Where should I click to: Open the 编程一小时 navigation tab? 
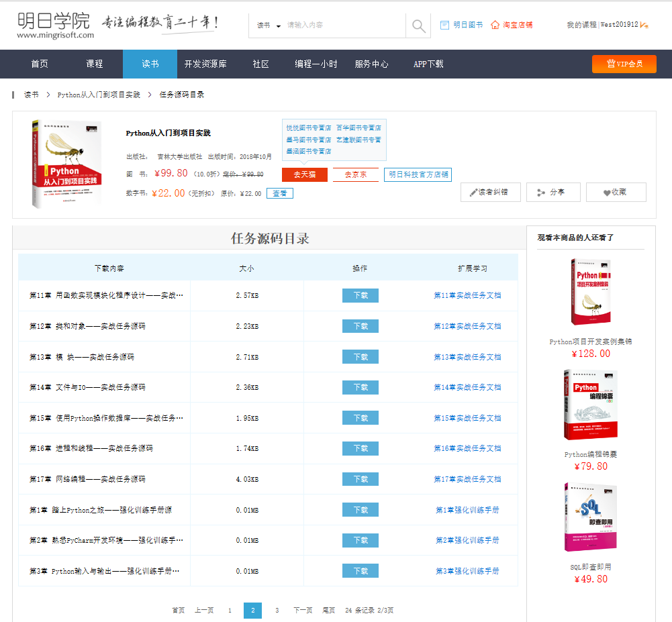click(316, 64)
